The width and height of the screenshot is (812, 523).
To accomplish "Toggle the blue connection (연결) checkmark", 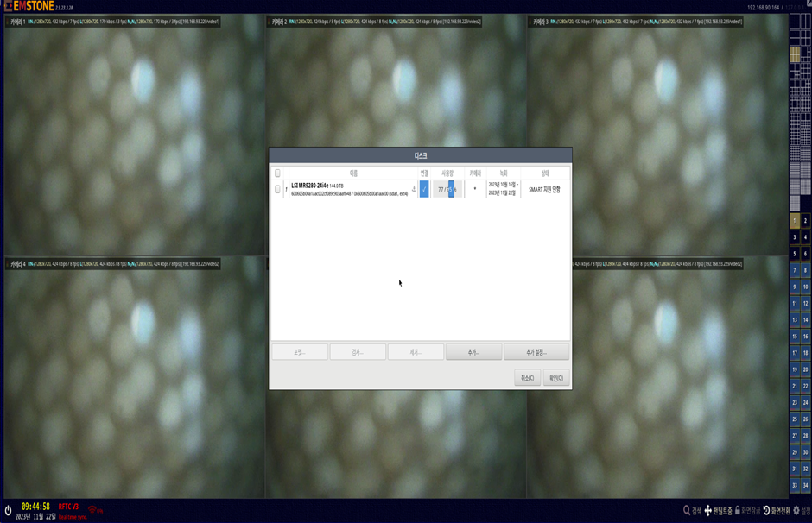I will pyautogui.click(x=424, y=189).
